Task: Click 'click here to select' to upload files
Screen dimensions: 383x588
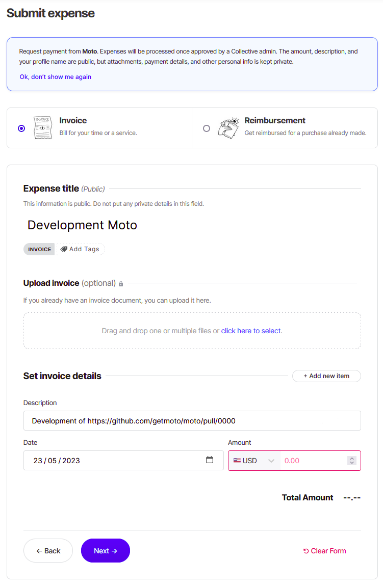Action: [250, 330]
